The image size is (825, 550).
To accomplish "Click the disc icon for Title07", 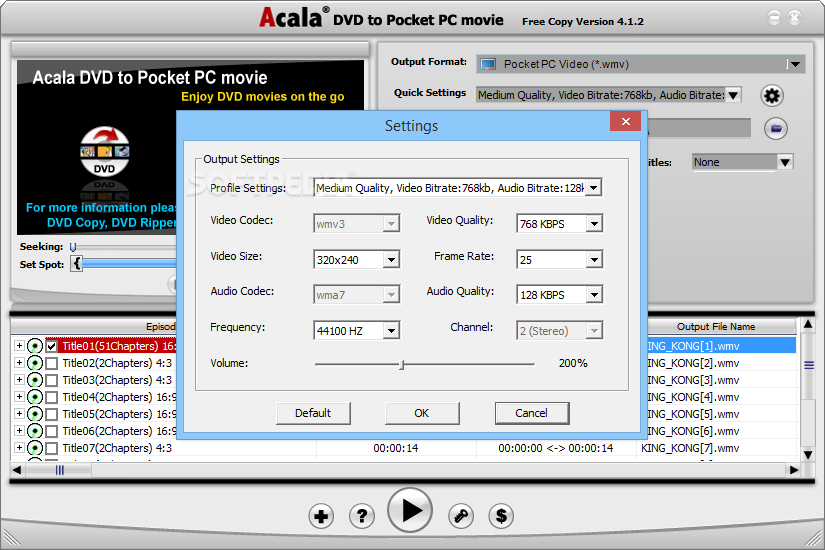I will 35,448.
